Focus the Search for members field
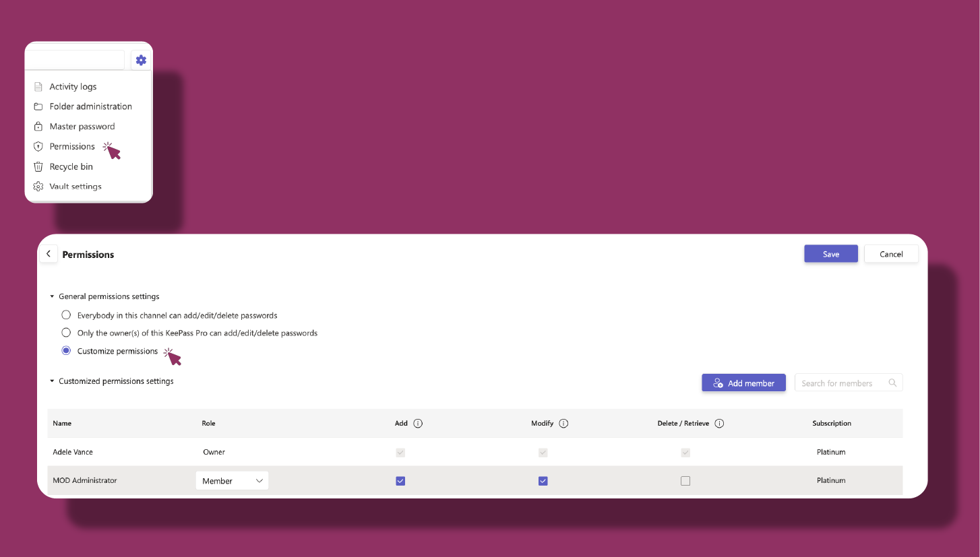 (x=849, y=383)
